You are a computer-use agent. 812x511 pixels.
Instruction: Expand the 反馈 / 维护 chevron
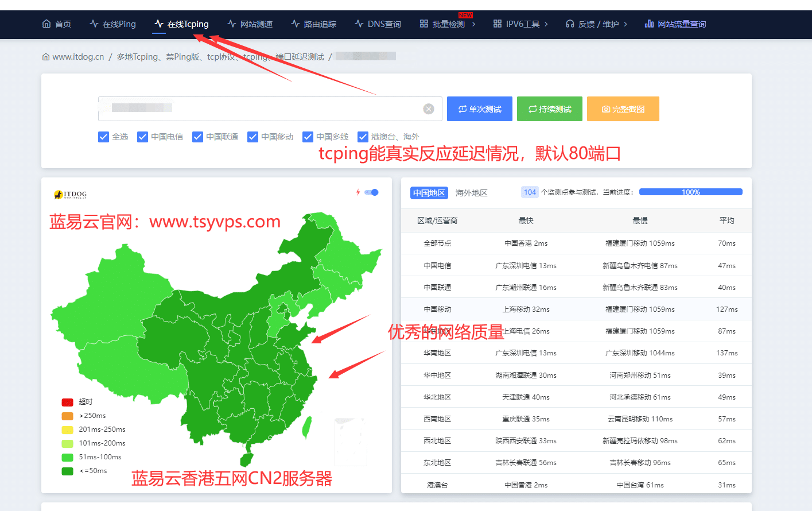point(625,24)
